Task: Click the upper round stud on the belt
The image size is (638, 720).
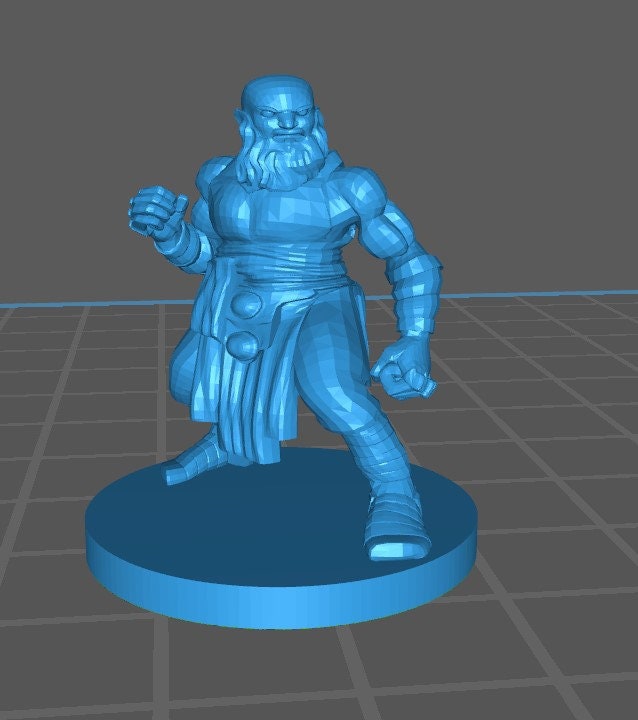Action: 243,306
